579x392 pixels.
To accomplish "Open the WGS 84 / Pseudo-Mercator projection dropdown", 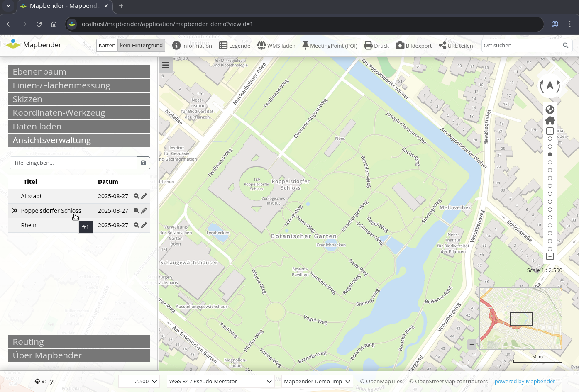I will (x=220, y=382).
